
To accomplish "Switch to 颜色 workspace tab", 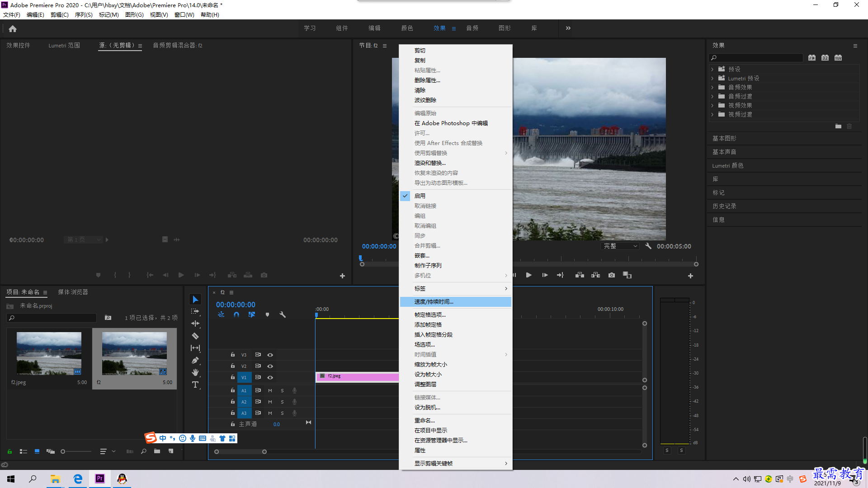I will click(407, 28).
